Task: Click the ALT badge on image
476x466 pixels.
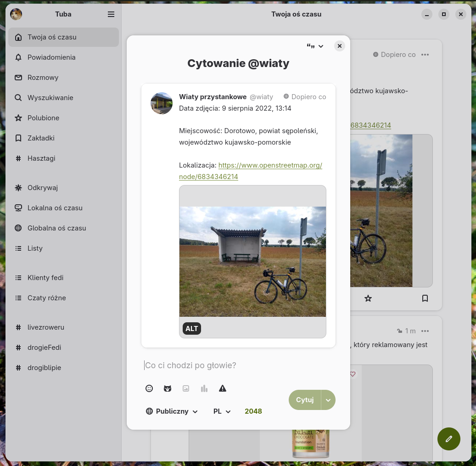Action: [x=191, y=328]
